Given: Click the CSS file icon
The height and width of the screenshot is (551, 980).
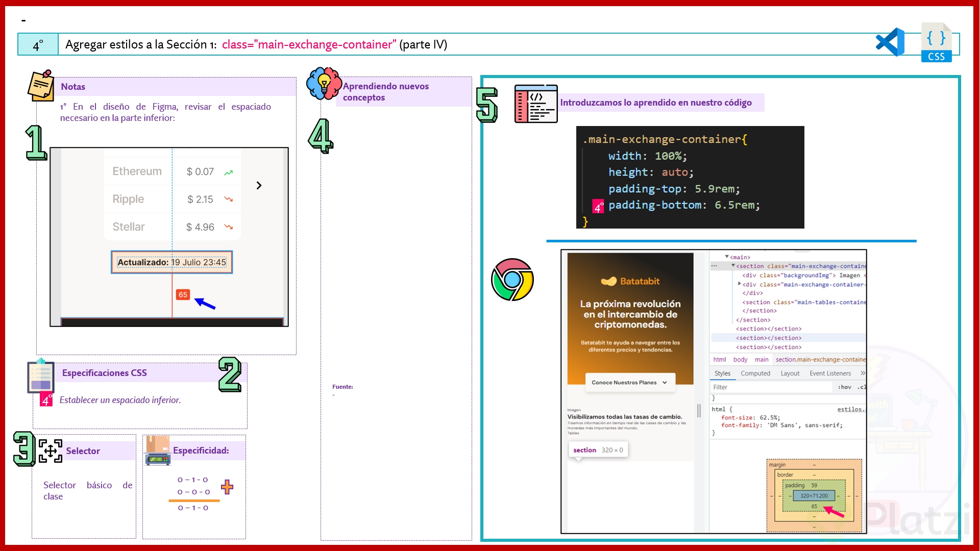Looking at the screenshot, I should [x=936, y=43].
